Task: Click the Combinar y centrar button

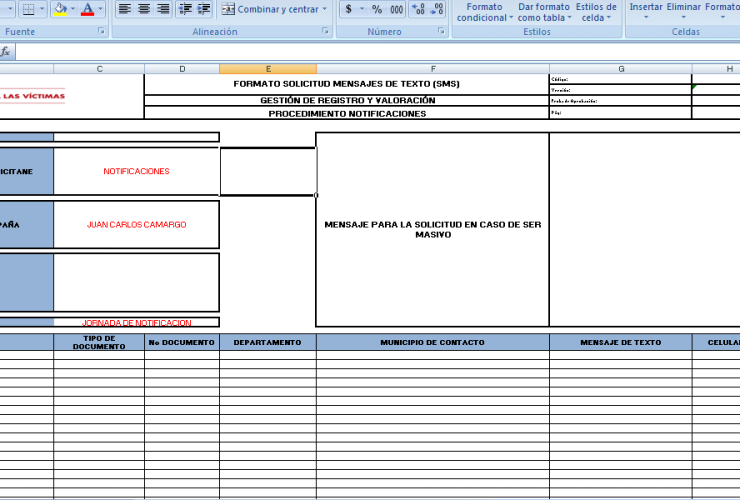Action: click(x=274, y=9)
